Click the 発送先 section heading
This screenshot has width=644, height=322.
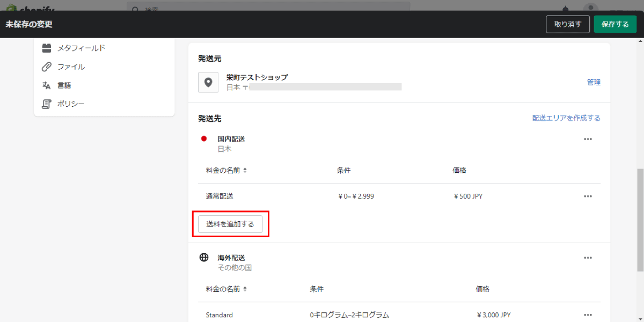[209, 118]
